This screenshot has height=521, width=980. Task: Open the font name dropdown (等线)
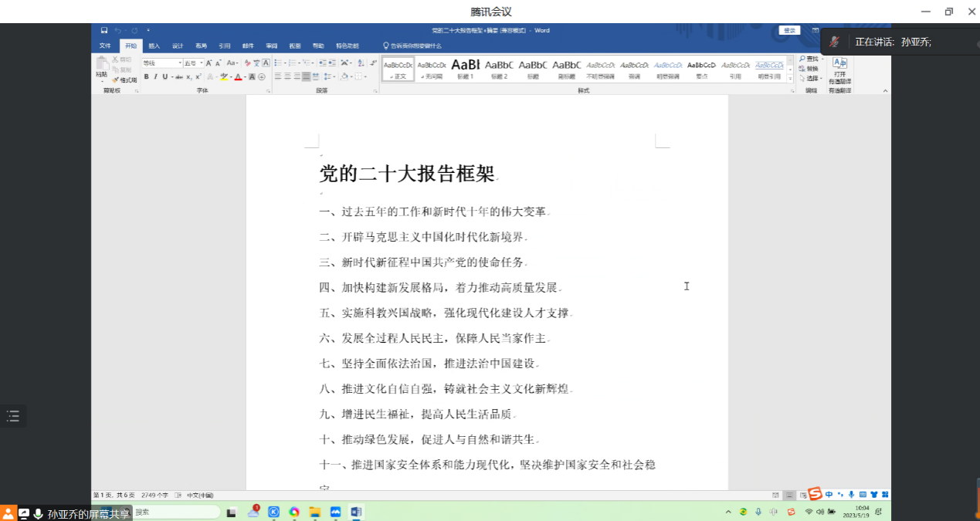tap(161, 63)
